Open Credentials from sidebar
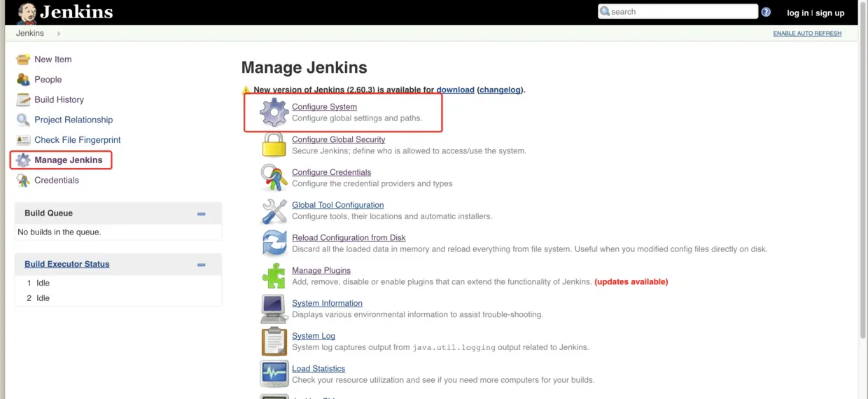868x399 pixels. (57, 180)
